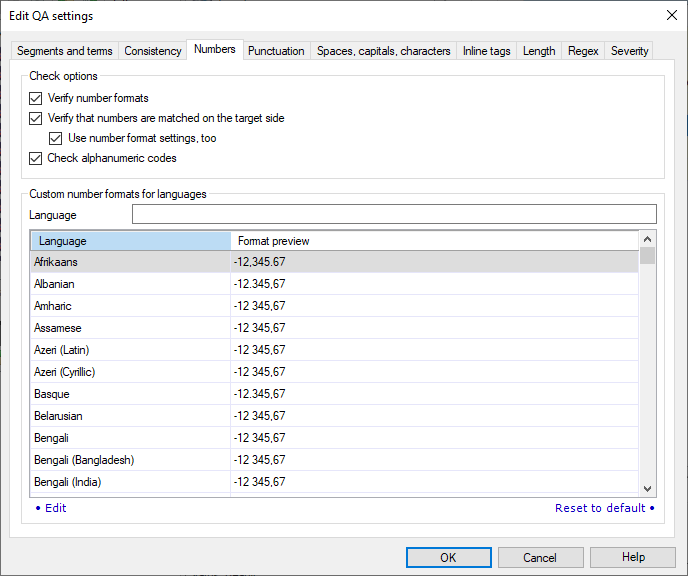The width and height of the screenshot is (688, 576).
Task: Select the Belarusian language row
Action: 334,415
